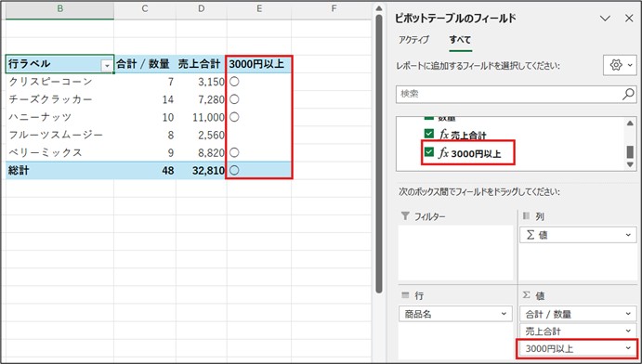Select the フルーツスムージー row label
The width and height of the screenshot is (642, 364).
[59, 135]
